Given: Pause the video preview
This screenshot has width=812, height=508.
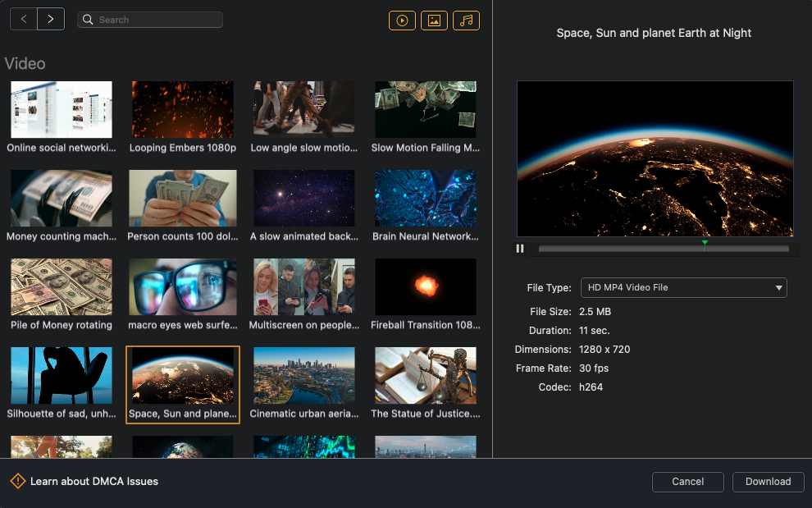Looking at the screenshot, I should 520,249.
